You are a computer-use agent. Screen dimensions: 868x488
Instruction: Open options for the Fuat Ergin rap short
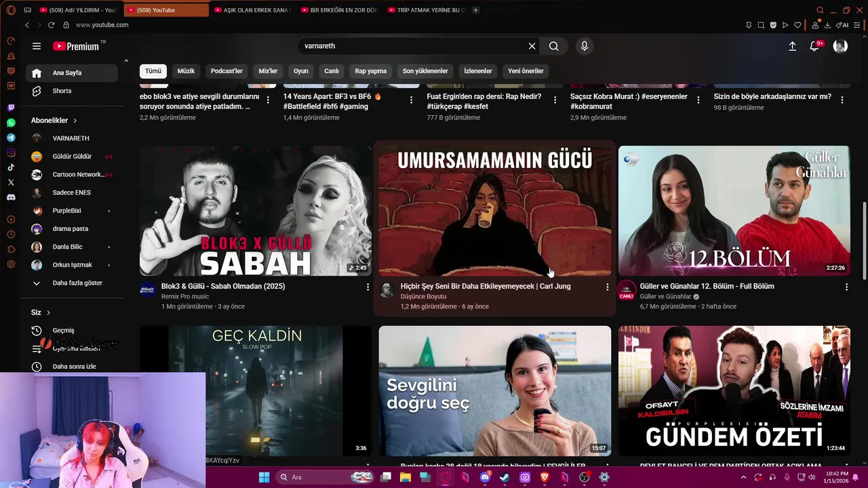(555, 100)
